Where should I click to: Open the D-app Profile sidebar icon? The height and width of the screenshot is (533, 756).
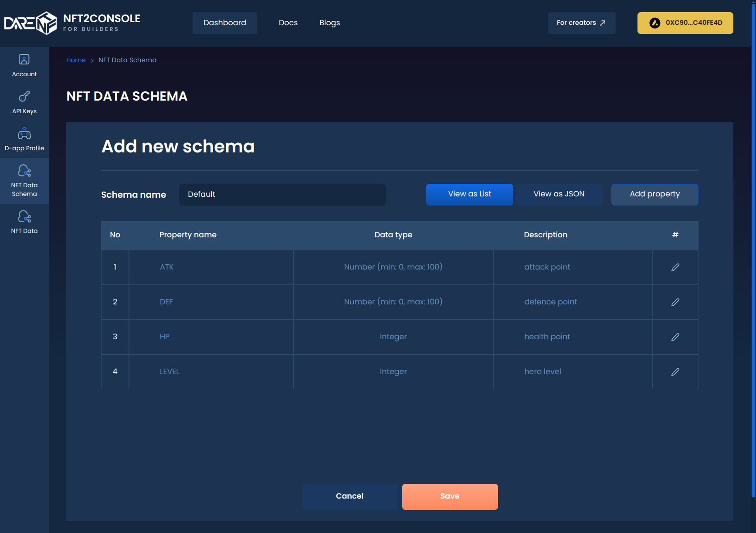(24, 138)
